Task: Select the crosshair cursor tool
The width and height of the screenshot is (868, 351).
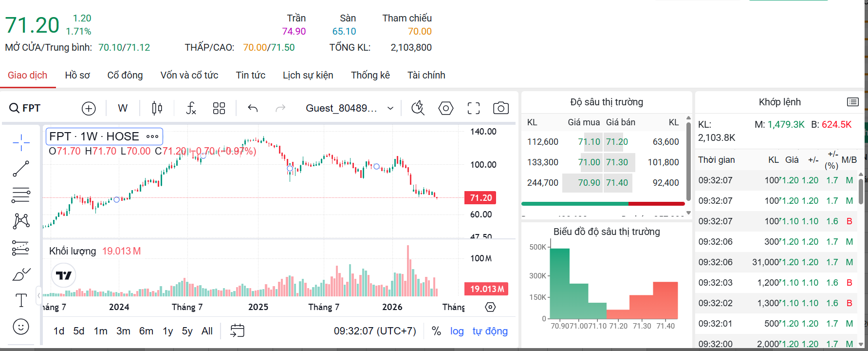Action: (21, 143)
